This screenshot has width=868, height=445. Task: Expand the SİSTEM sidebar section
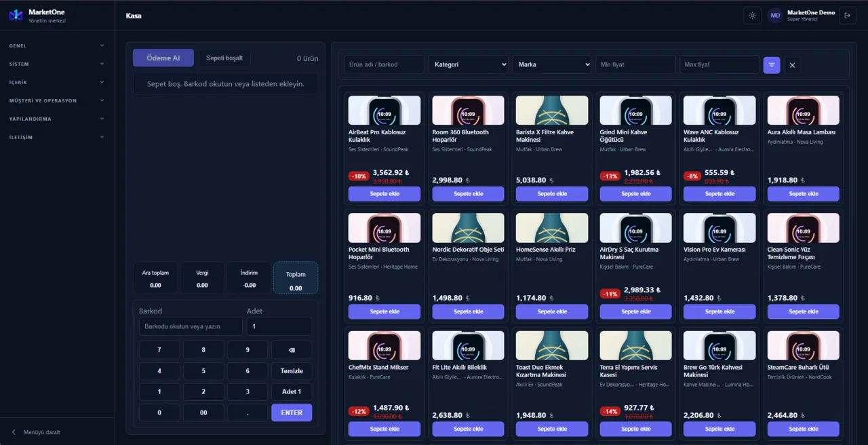57,64
